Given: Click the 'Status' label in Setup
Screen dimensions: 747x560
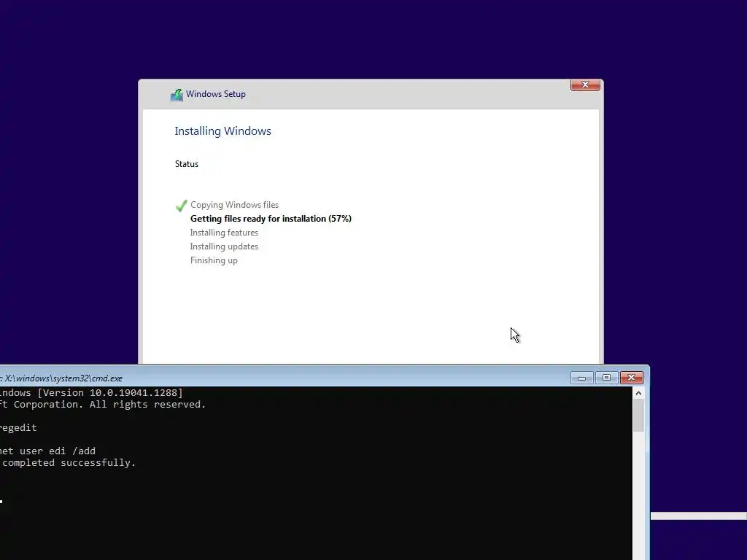Looking at the screenshot, I should pyautogui.click(x=186, y=164).
